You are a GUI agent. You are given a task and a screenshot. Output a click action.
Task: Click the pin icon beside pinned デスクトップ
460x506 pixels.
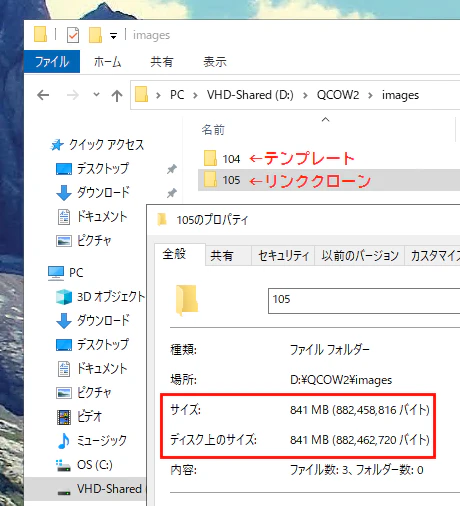click(172, 169)
